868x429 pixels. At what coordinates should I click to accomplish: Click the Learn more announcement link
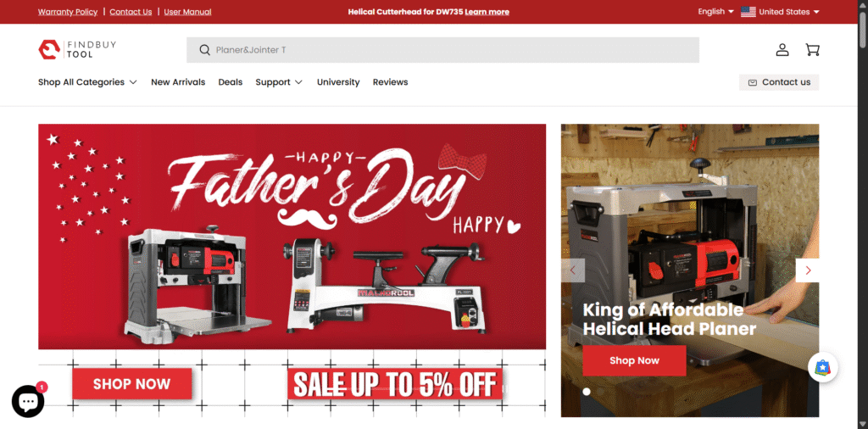tap(487, 12)
